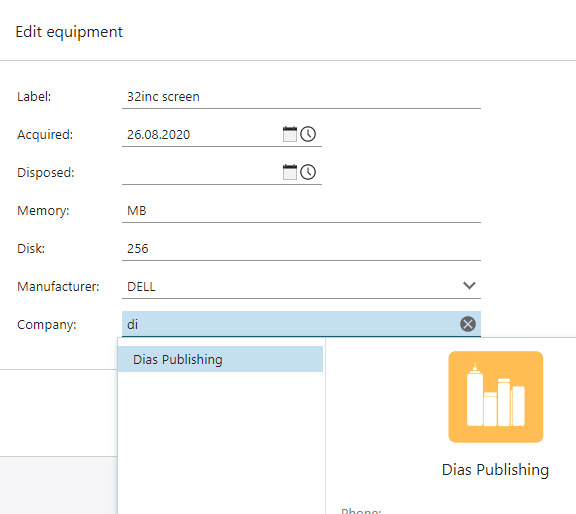This screenshot has height=514, width=576.
Task: Click the Label input field
Action: click(x=301, y=97)
